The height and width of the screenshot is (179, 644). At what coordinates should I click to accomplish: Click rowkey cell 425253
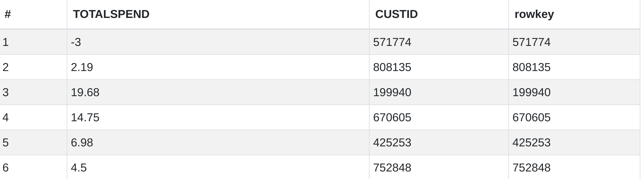[x=531, y=143]
